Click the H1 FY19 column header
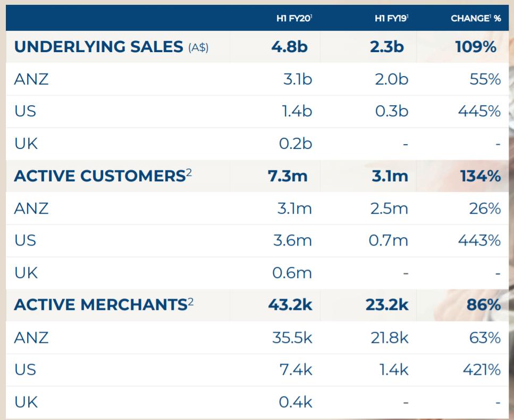Viewport: 514px width, 420px height. tap(391, 19)
